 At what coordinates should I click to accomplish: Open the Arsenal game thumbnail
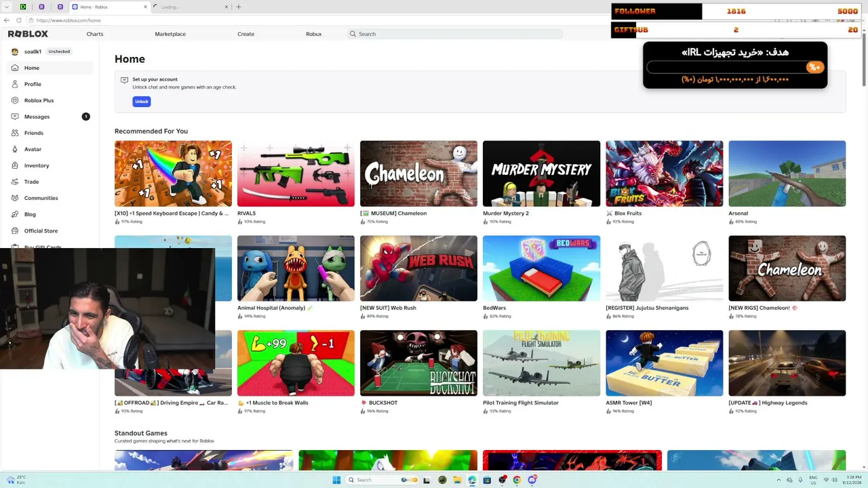point(787,174)
